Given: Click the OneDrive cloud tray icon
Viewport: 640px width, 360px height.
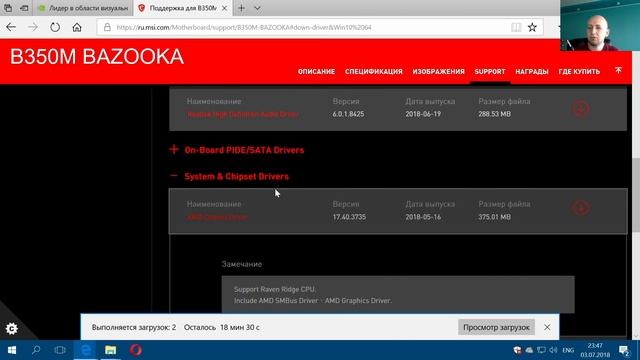Looking at the screenshot, I should pos(529,350).
